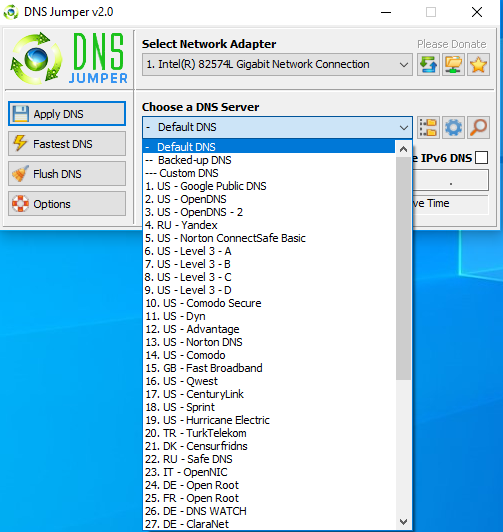Close the DNS Jumper window
The width and height of the screenshot is (503, 532).
477,12
